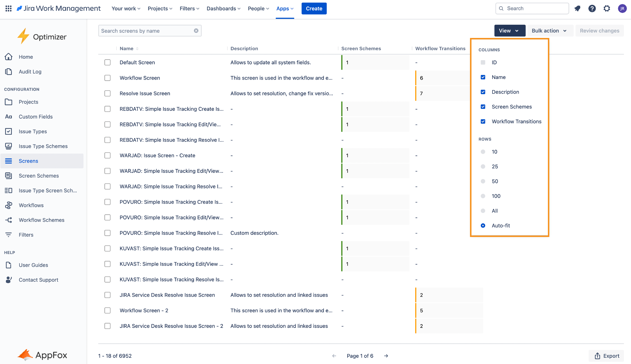
Task: Click the Workflows sidebar icon
Action: [x=9, y=205]
